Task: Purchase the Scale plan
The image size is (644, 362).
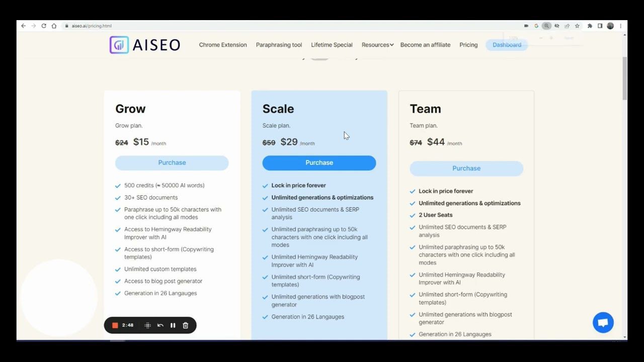Action: [x=319, y=163]
